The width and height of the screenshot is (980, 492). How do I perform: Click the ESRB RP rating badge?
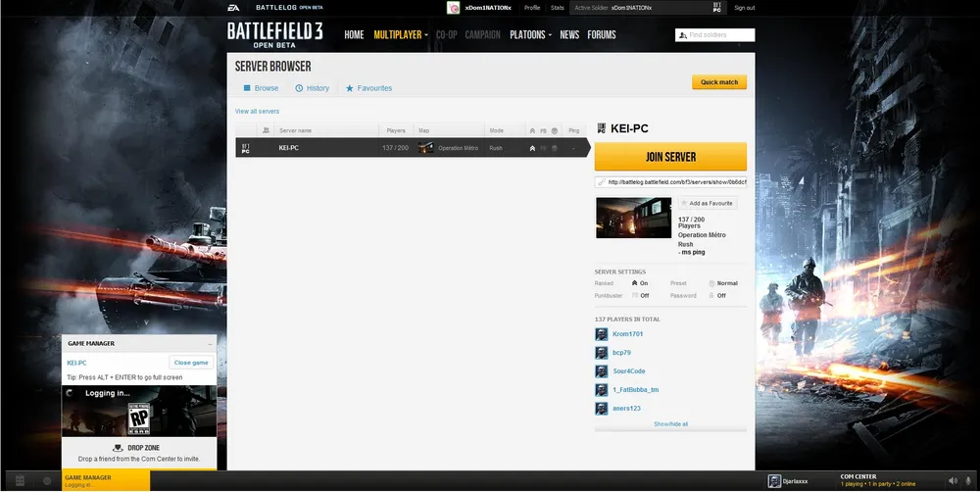point(139,418)
